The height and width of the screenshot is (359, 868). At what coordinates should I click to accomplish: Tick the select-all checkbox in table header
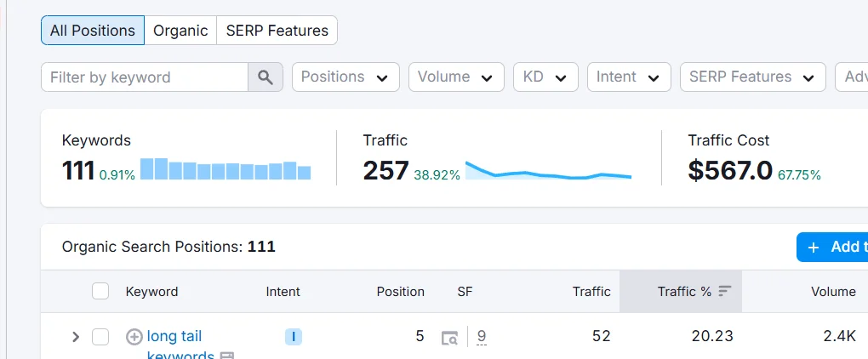100,291
